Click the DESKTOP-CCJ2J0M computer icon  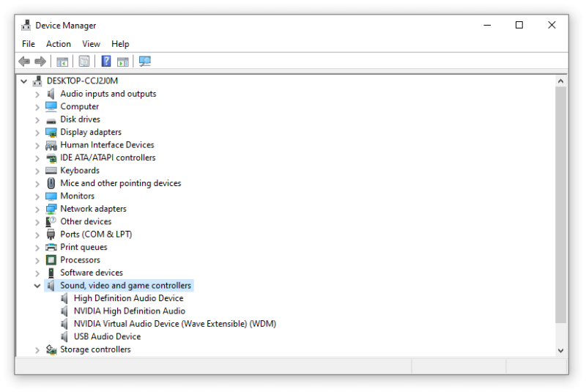tap(37, 81)
